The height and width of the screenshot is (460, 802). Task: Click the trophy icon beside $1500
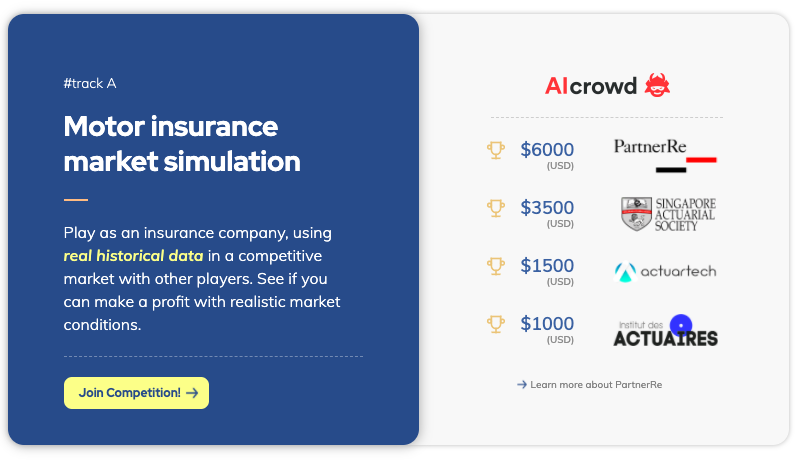coord(496,266)
